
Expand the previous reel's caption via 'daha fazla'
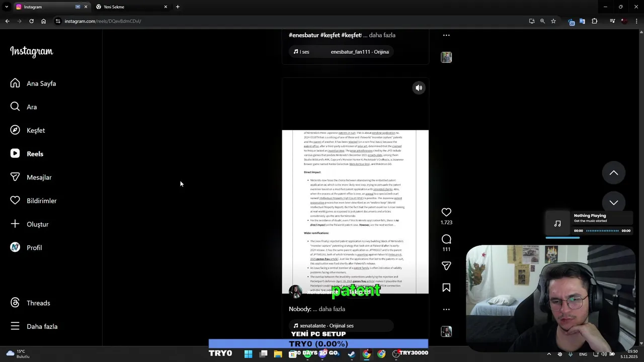[x=382, y=35]
